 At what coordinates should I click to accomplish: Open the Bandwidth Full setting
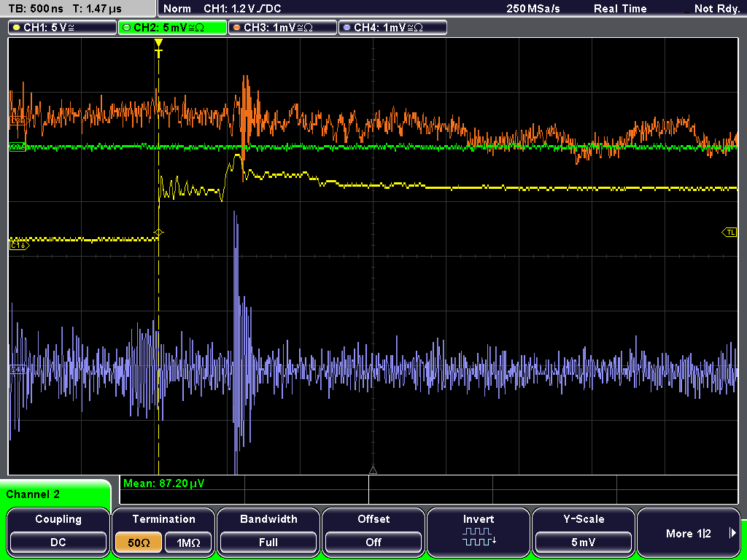(268, 542)
